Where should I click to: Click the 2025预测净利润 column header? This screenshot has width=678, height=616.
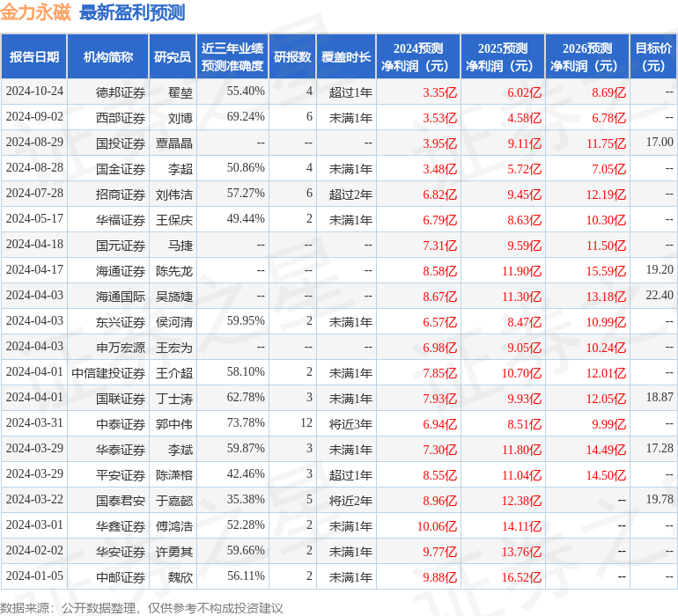pyautogui.click(x=503, y=56)
